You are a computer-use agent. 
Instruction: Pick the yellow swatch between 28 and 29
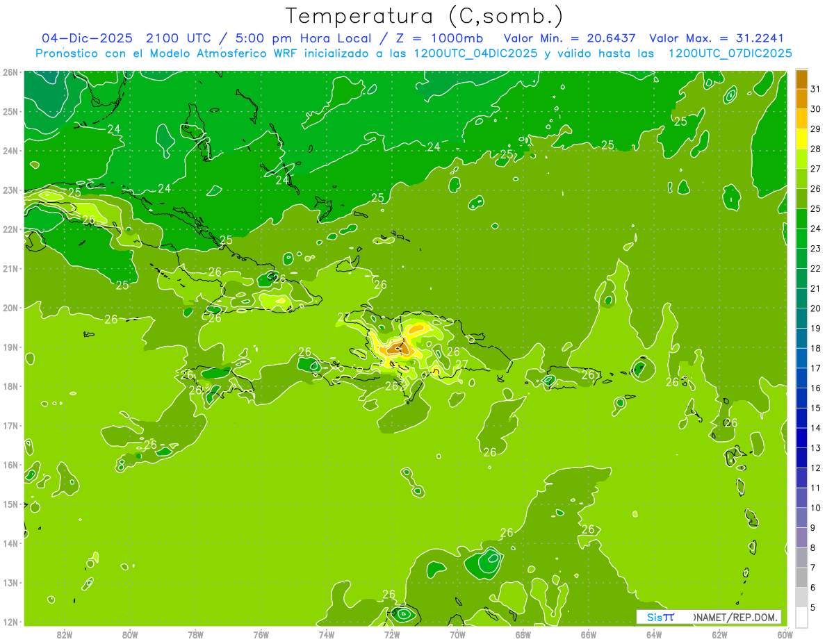pos(801,139)
